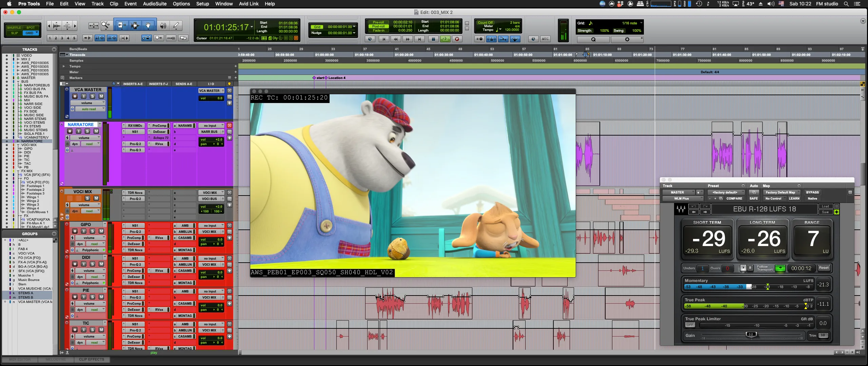The image size is (868, 366).
Task: Toggle the Post-roll button
Action: click(x=378, y=26)
